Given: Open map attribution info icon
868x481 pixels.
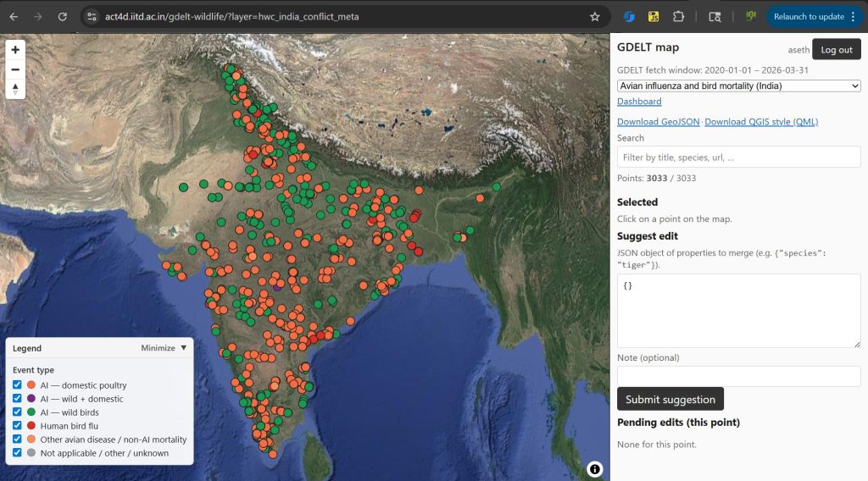Looking at the screenshot, I should [x=595, y=468].
